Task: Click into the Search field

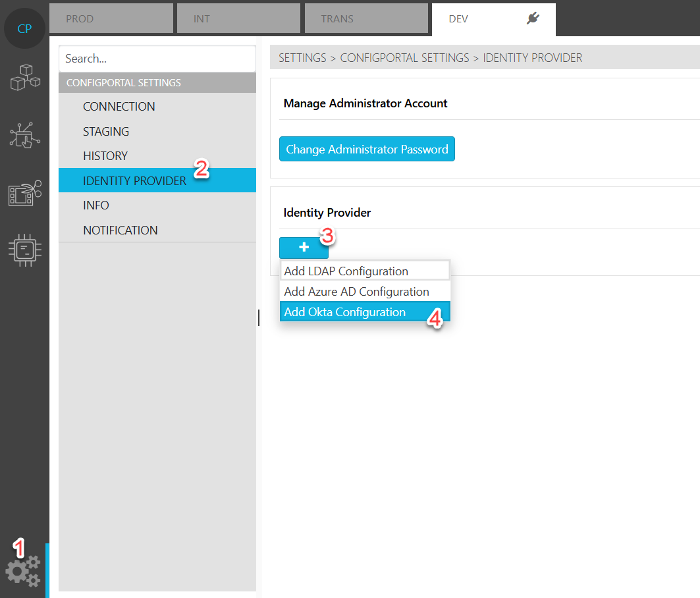Action: coord(157,59)
